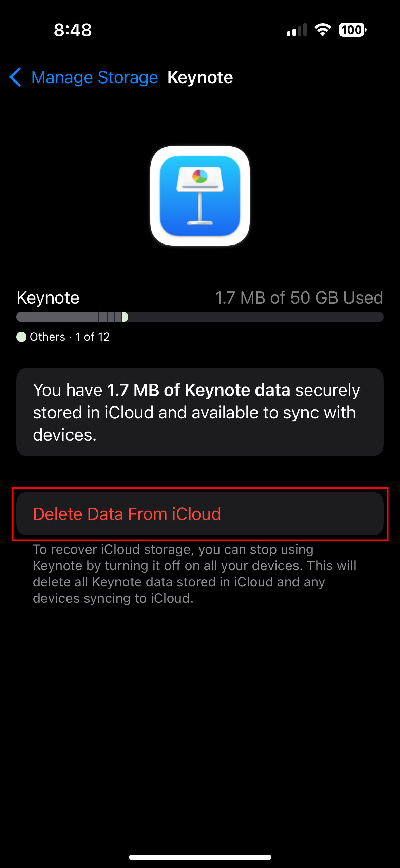This screenshot has height=868, width=400.
Task: Tap the large Keynote app icon
Action: pos(200,196)
